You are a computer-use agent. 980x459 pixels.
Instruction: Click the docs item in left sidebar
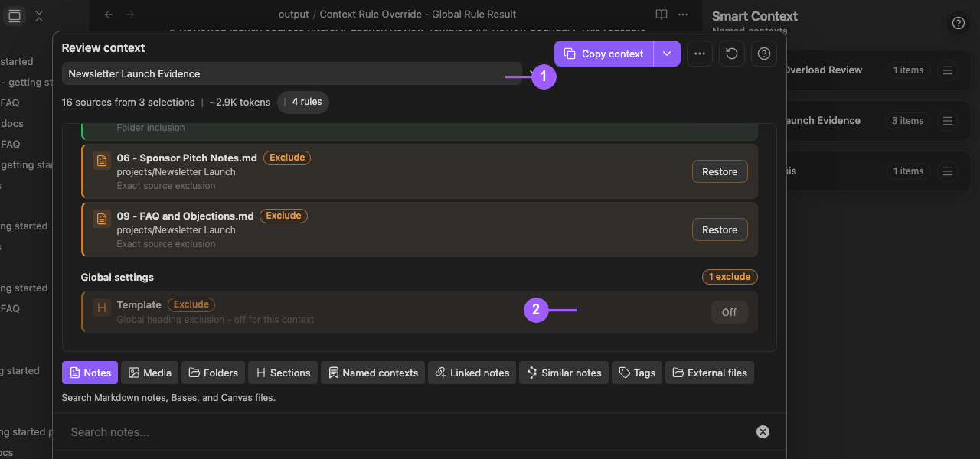coord(12,123)
